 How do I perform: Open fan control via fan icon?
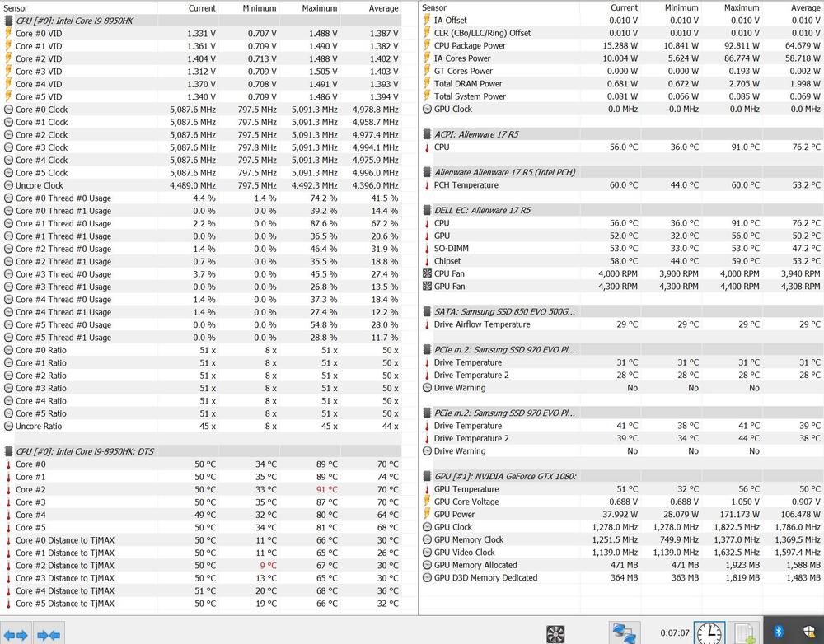coord(556,633)
